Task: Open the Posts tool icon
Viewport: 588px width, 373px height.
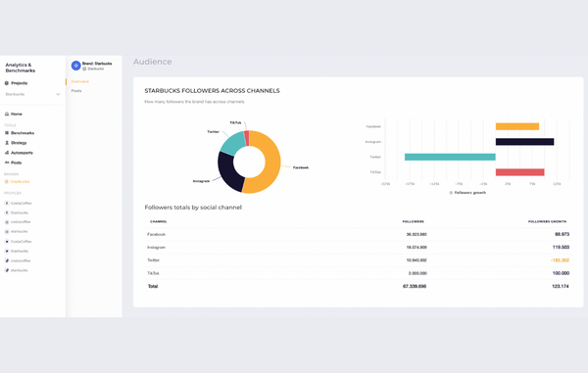Action: coord(7,163)
